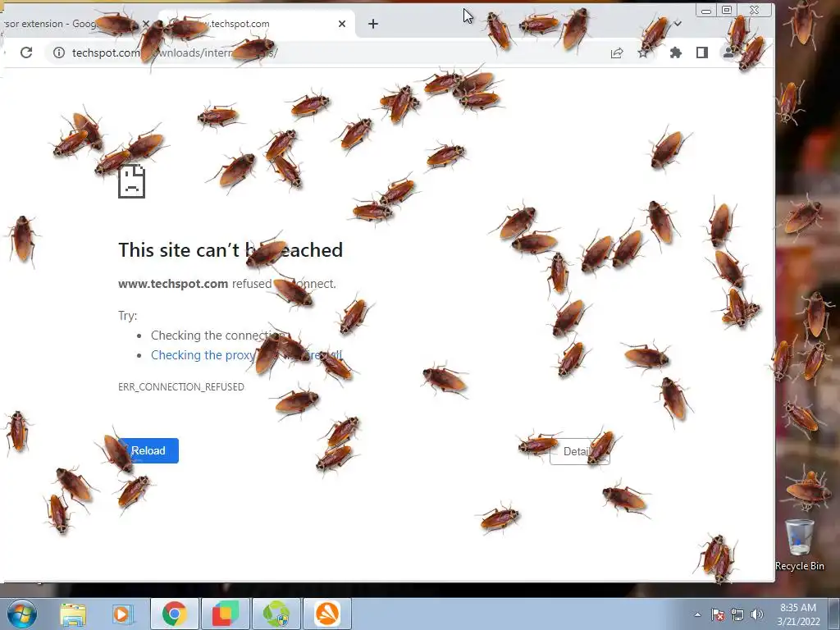Screen dimensions: 840x630
Task: View site information icon next to techspot.com
Action: pyautogui.click(x=59, y=52)
